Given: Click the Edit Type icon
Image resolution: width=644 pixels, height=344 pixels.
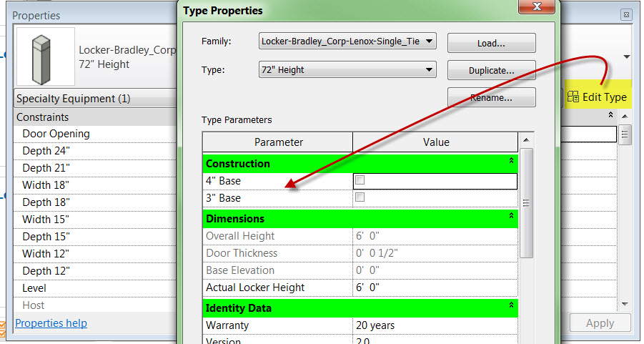Looking at the screenshot, I should (573, 97).
